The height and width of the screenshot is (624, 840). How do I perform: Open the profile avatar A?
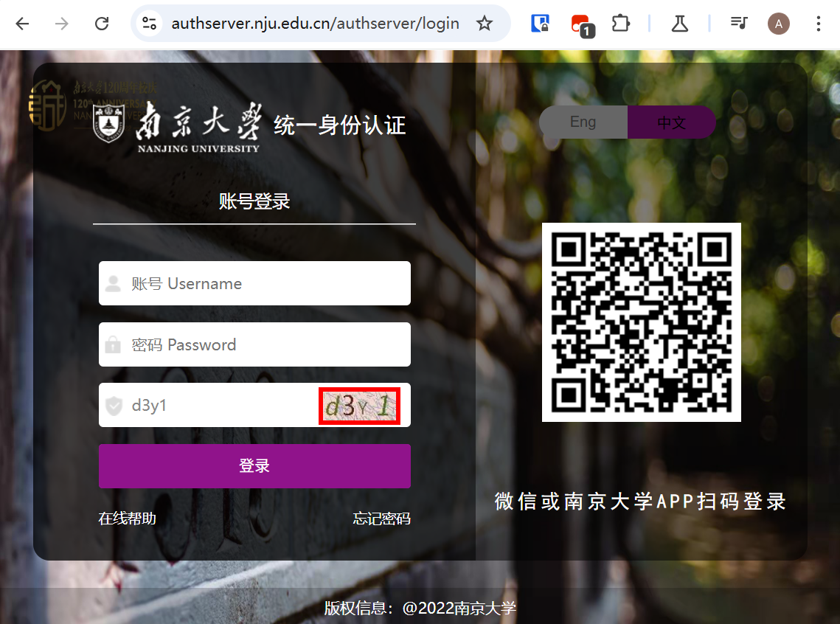(x=778, y=24)
